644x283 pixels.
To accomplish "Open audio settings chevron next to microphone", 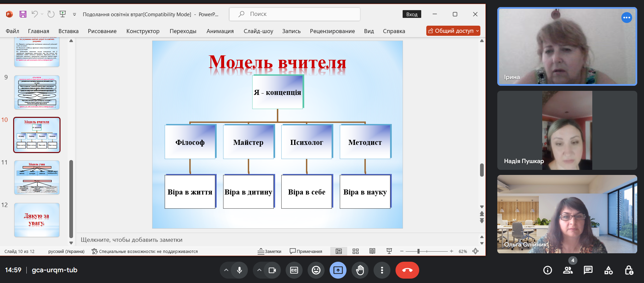I will tap(226, 270).
